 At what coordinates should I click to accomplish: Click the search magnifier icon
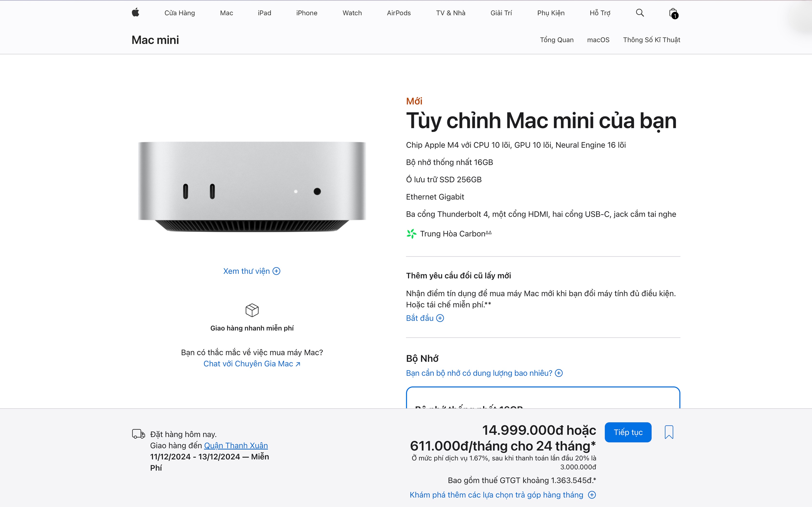639,13
